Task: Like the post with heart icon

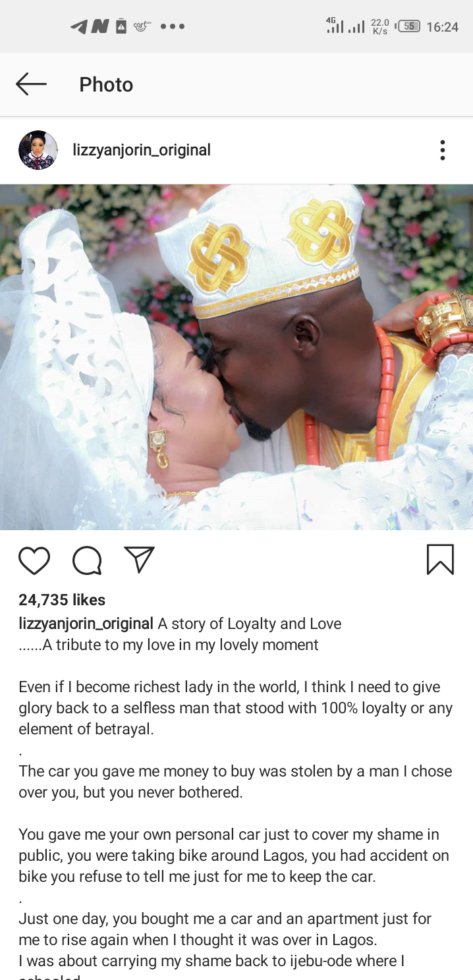Action: [34, 560]
